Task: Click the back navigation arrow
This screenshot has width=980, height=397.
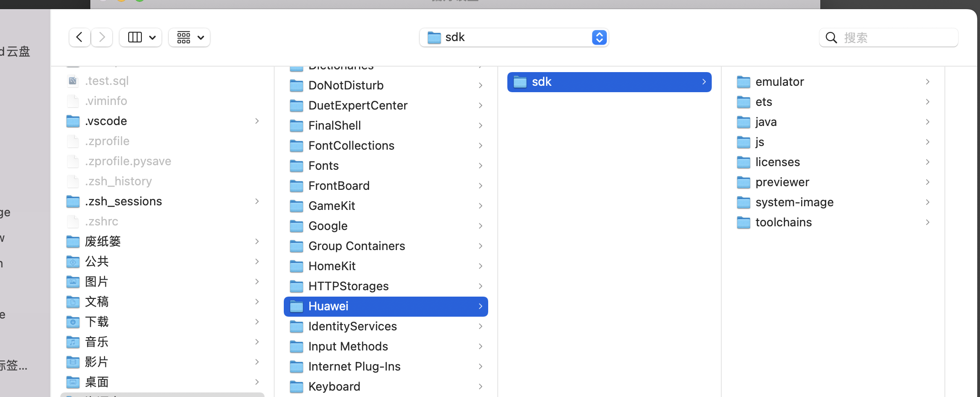Action: [x=79, y=37]
